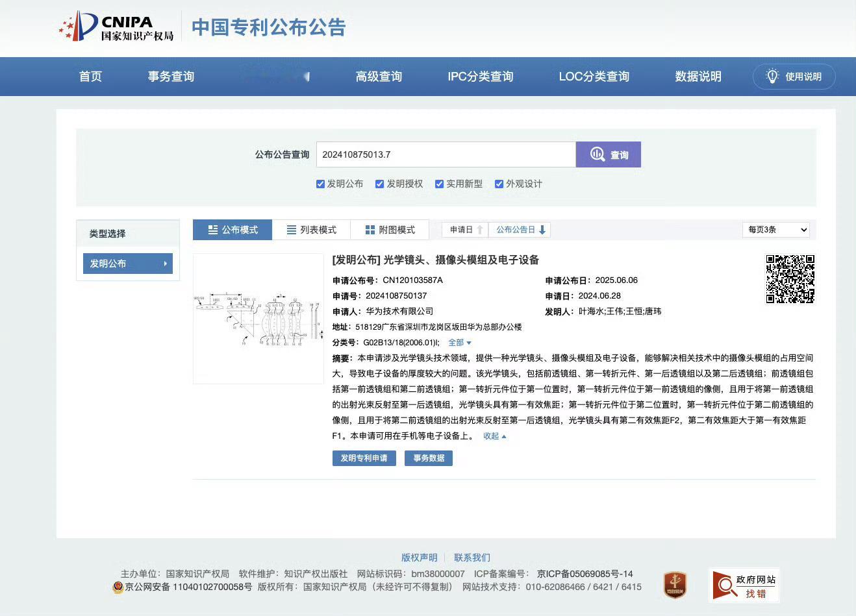Open 版权声明 footer link
This screenshot has height=616, width=856.
(420, 558)
